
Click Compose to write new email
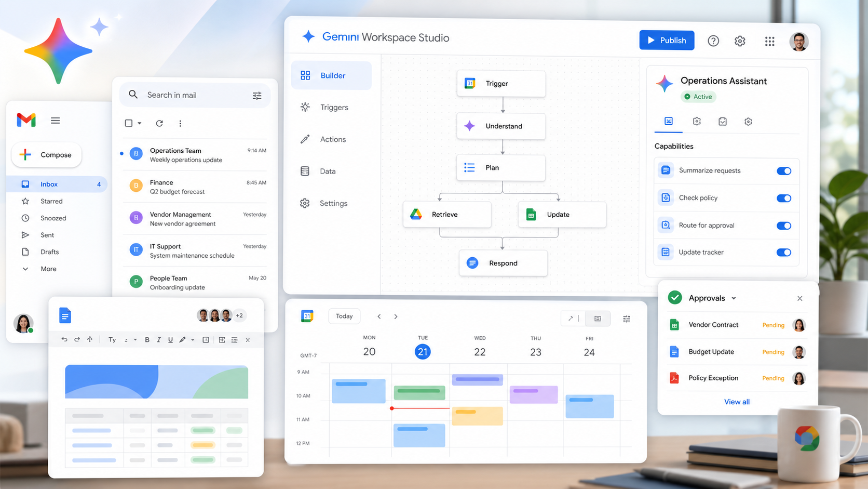46,155
